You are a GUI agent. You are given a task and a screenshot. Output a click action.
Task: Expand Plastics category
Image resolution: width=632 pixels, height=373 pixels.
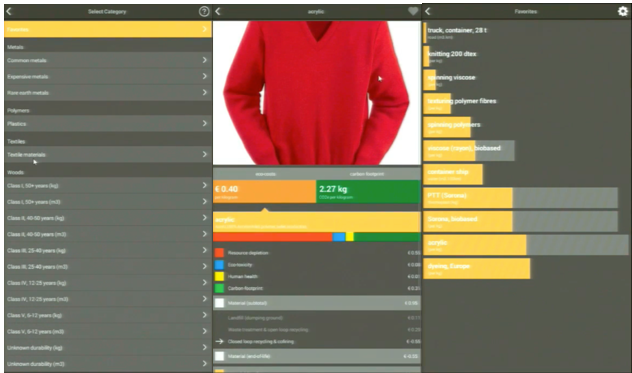click(108, 123)
